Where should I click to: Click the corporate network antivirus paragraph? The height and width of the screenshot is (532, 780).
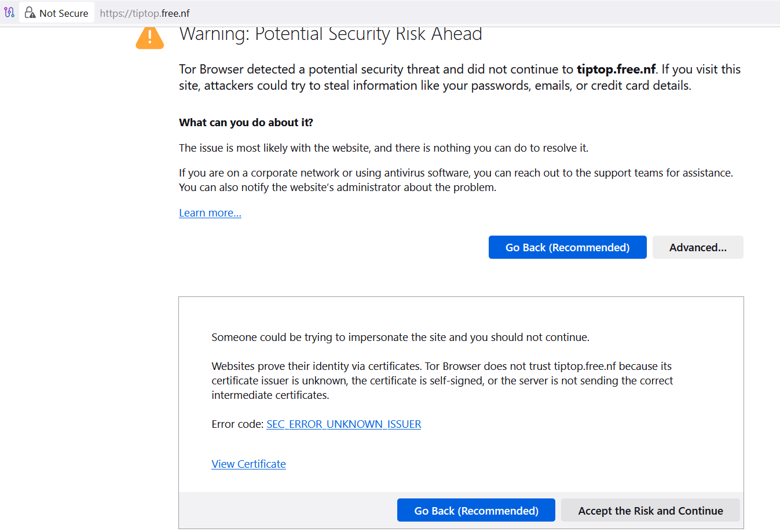click(x=455, y=180)
